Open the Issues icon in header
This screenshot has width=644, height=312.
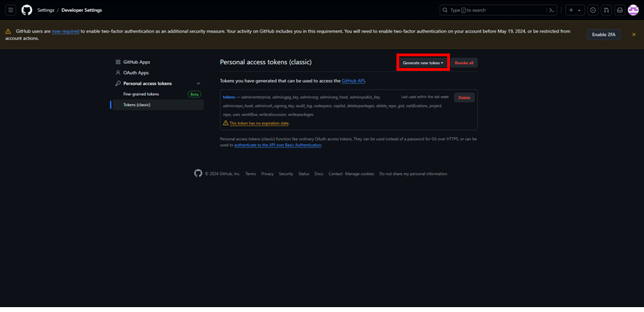(x=593, y=10)
